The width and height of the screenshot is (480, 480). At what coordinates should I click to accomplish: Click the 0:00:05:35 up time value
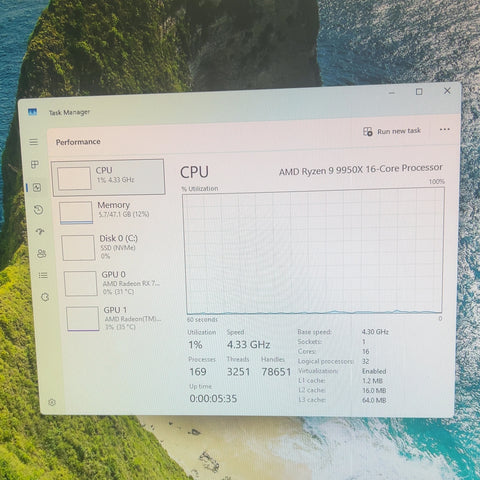(213, 398)
